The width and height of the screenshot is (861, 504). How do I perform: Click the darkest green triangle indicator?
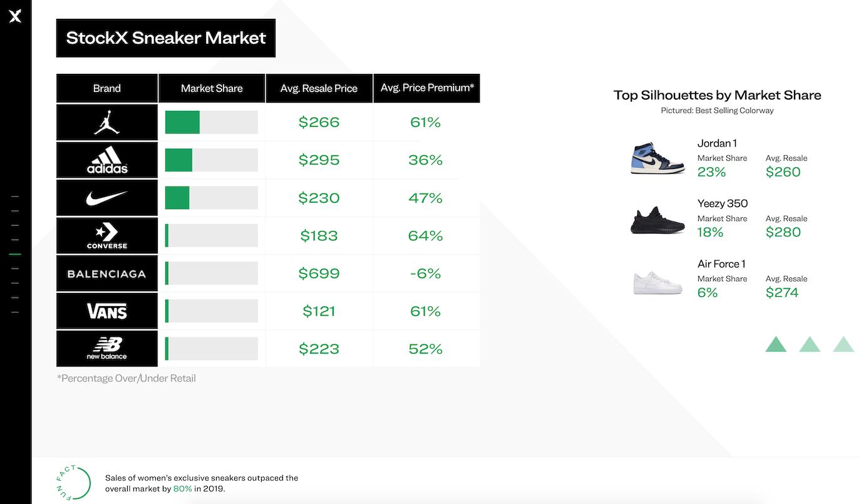(776, 344)
